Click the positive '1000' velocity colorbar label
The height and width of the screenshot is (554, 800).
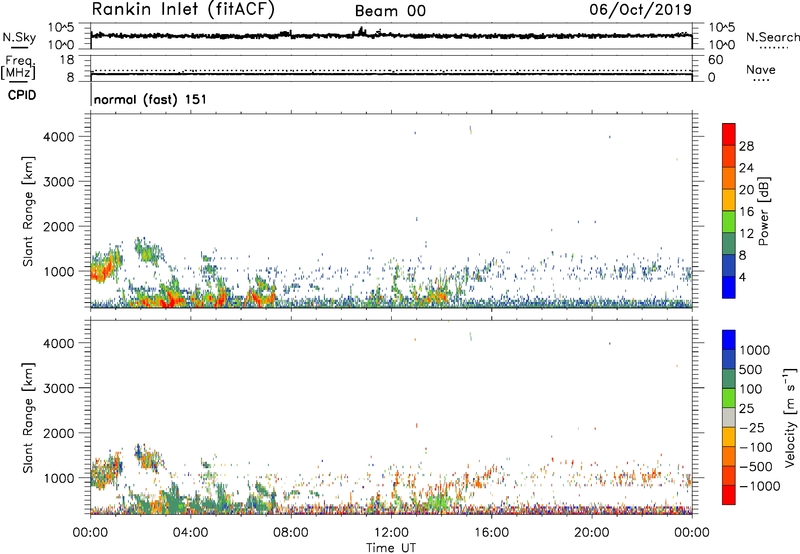click(755, 350)
